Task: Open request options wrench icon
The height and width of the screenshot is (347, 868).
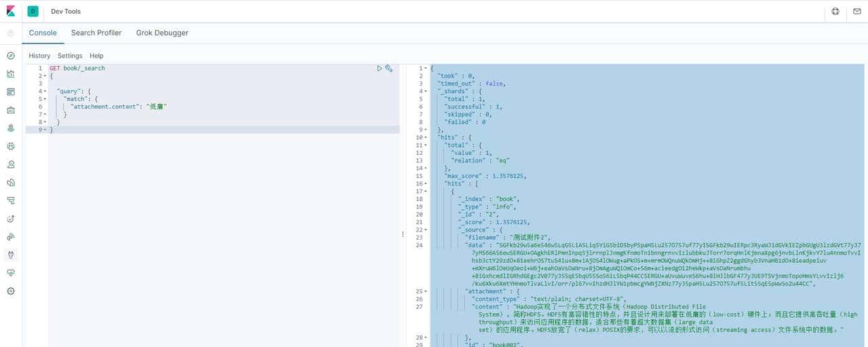Action: tap(389, 68)
